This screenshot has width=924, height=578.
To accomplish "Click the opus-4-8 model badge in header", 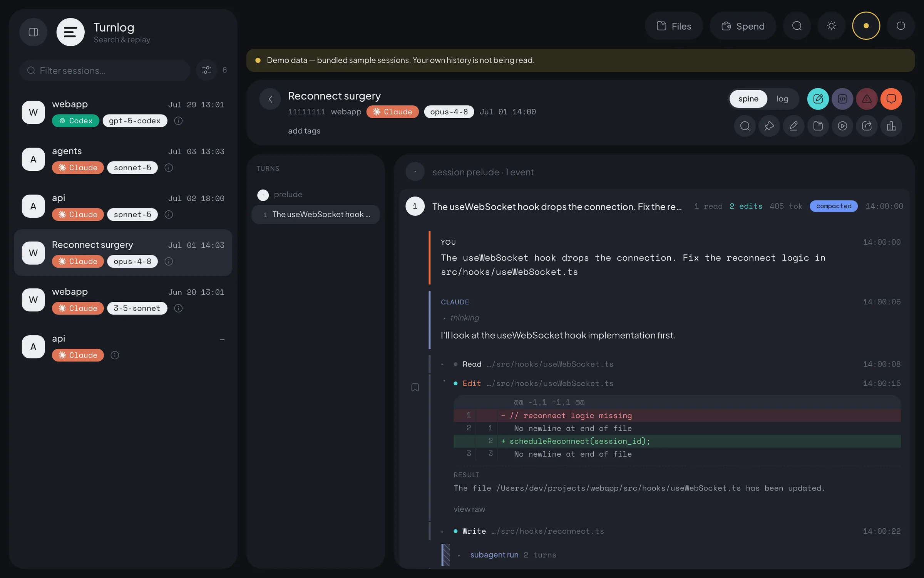I will pos(449,112).
